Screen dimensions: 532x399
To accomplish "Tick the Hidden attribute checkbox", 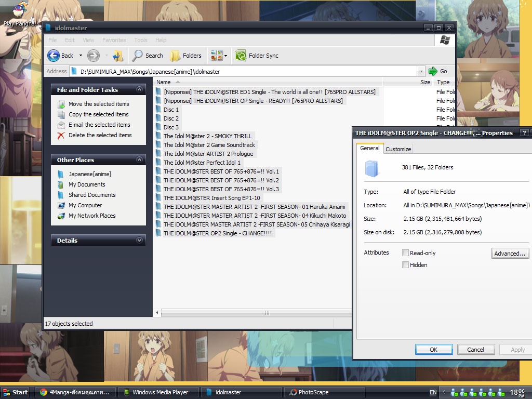I will click(x=405, y=265).
